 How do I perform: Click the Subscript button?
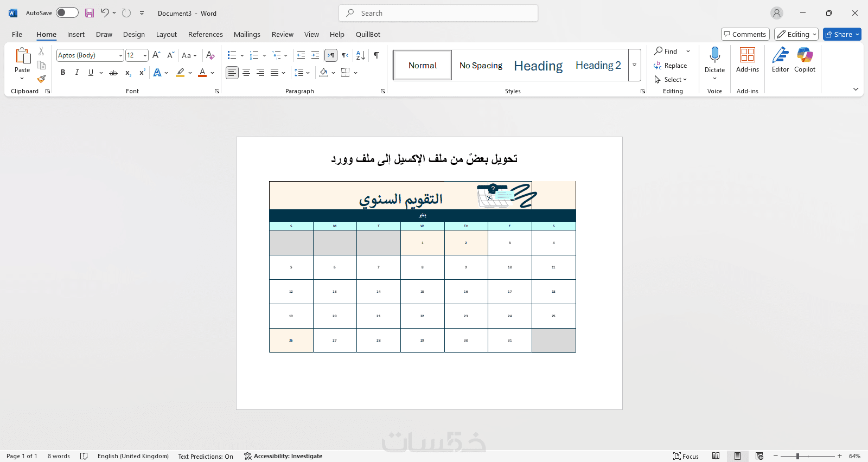pos(128,73)
